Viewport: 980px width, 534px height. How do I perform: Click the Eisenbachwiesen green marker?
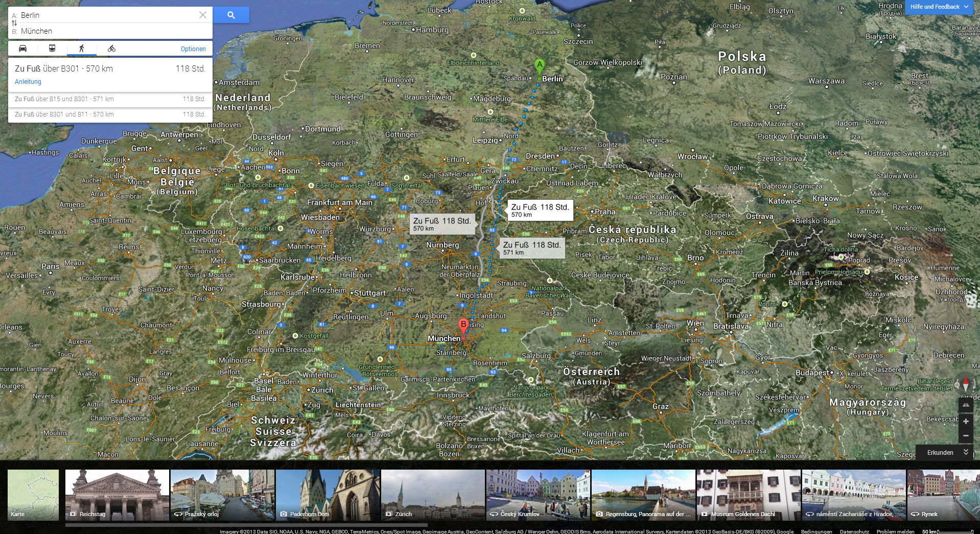pos(311,185)
